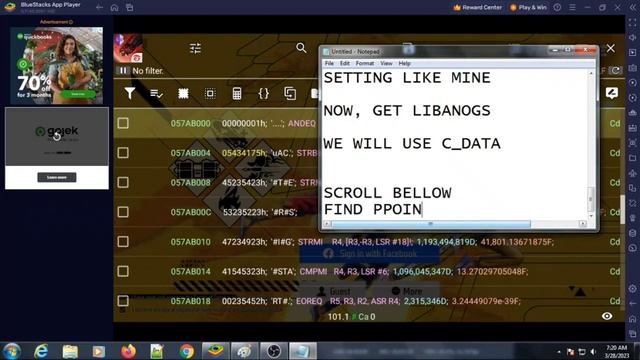This screenshot has width=640, height=360.
Task: Click Notepad horizontal scrollbar thumb
Action: click(431, 224)
